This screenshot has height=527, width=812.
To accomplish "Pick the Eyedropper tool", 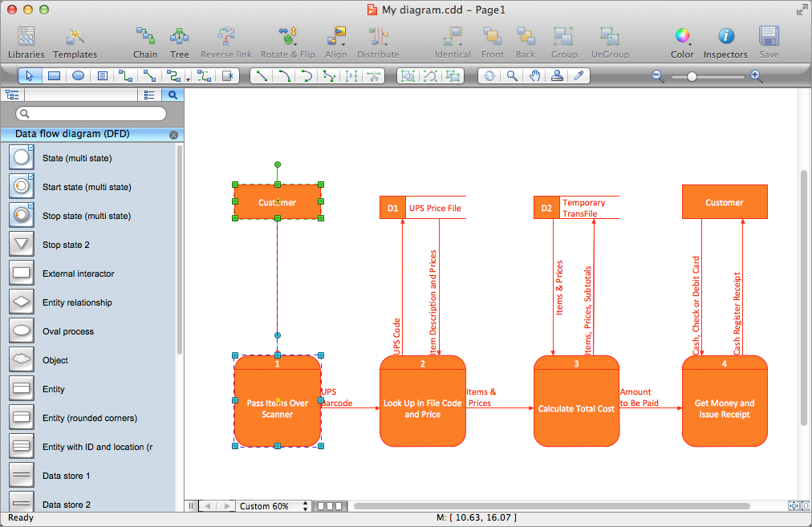I will coord(578,76).
